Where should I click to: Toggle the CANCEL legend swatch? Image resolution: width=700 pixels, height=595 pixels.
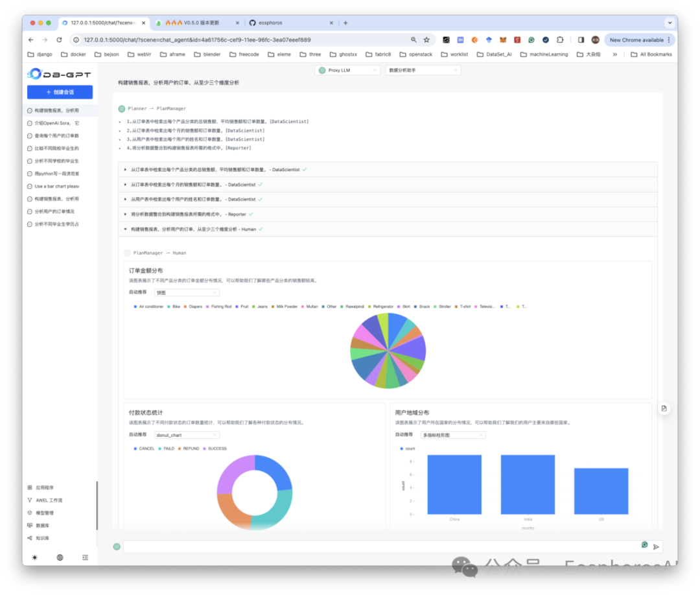click(x=135, y=449)
